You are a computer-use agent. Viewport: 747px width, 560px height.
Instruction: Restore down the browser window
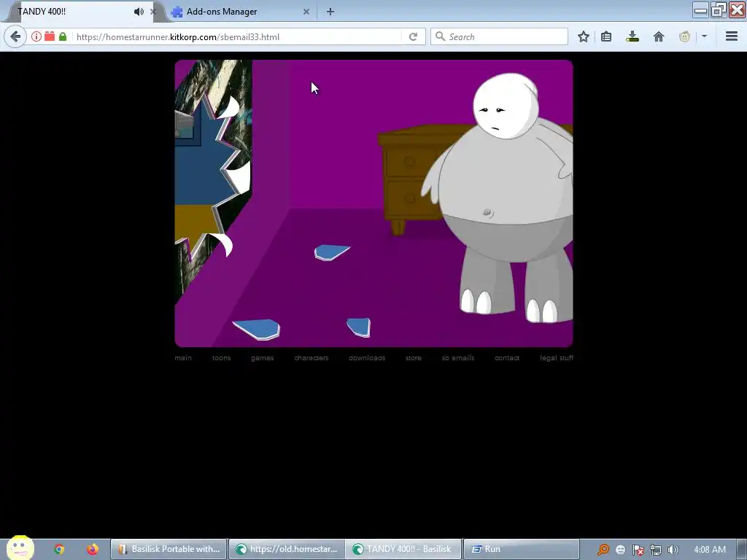coord(719,10)
